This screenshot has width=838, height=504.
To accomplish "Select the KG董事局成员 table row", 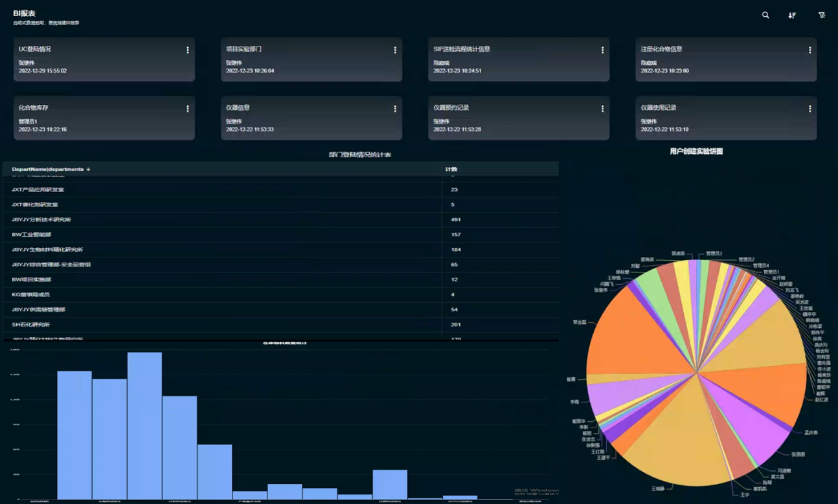I will click(280, 294).
